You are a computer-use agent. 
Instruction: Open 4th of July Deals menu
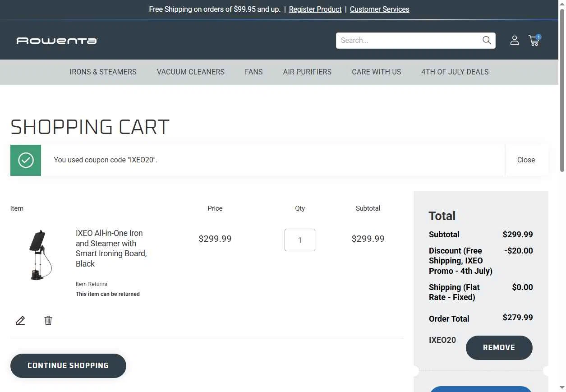[455, 72]
